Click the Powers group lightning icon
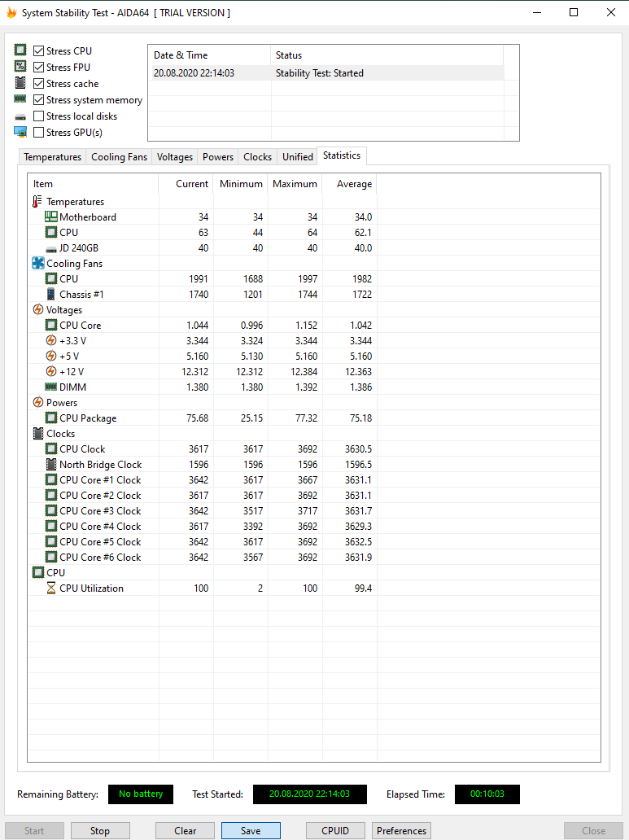This screenshot has width=629, height=840. click(x=38, y=402)
